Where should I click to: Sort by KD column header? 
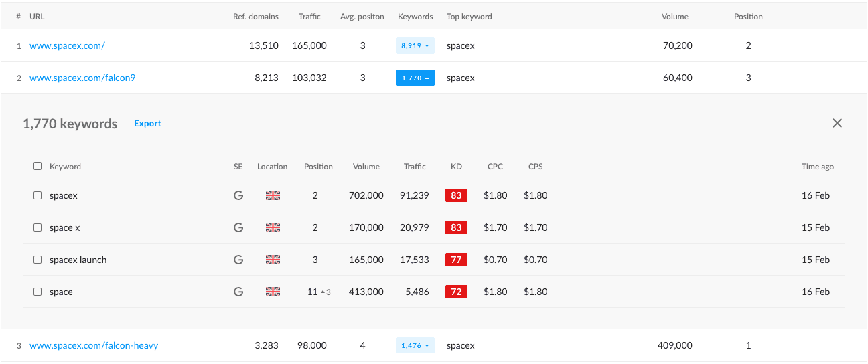click(456, 167)
